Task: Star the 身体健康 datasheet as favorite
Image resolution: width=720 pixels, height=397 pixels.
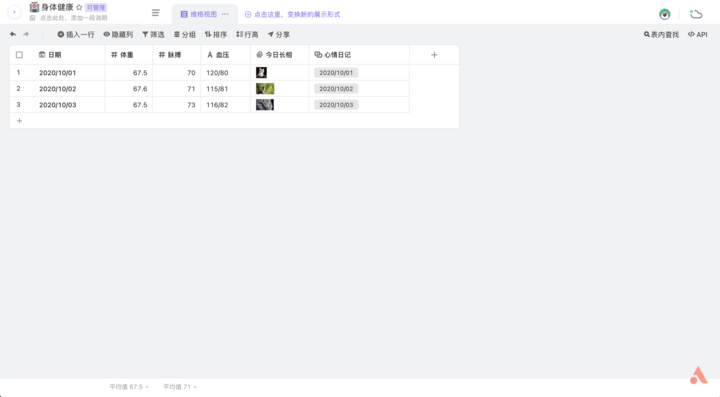Action: click(x=79, y=7)
